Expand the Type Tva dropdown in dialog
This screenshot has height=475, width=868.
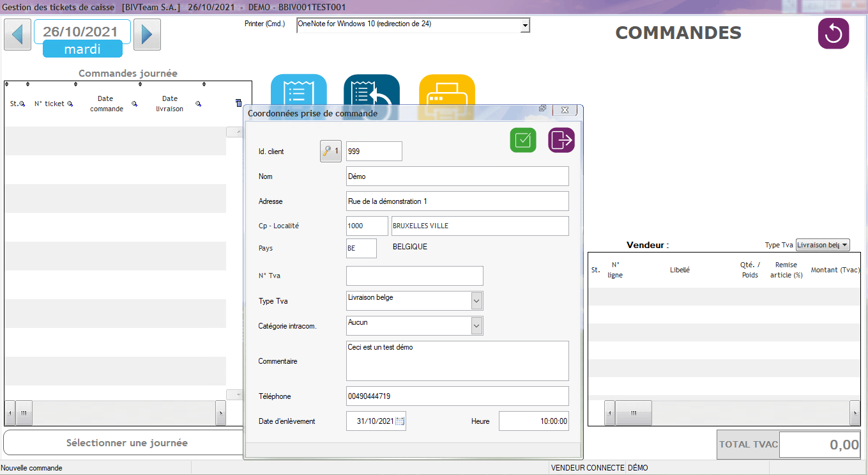click(476, 300)
